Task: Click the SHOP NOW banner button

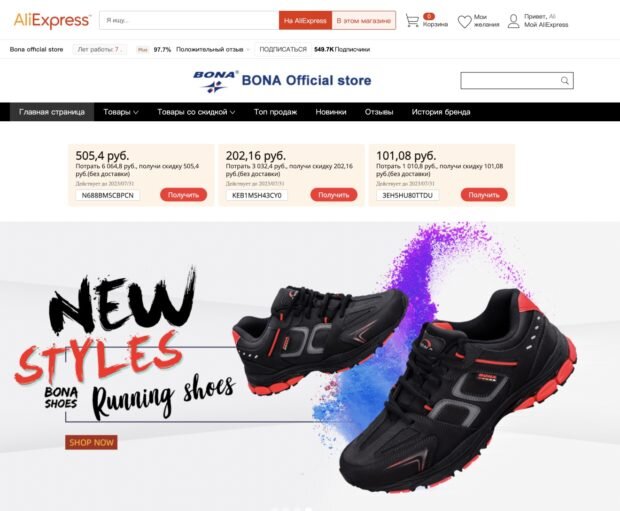Action: 91,442
